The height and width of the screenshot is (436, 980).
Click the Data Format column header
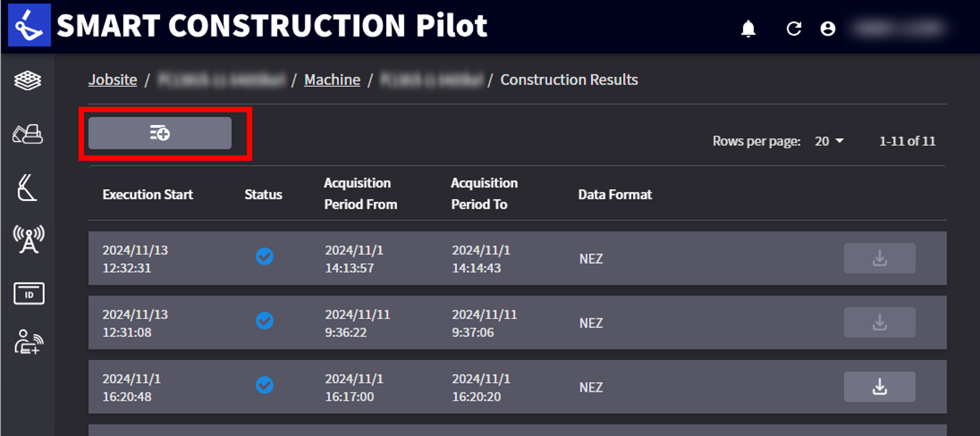pos(614,194)
